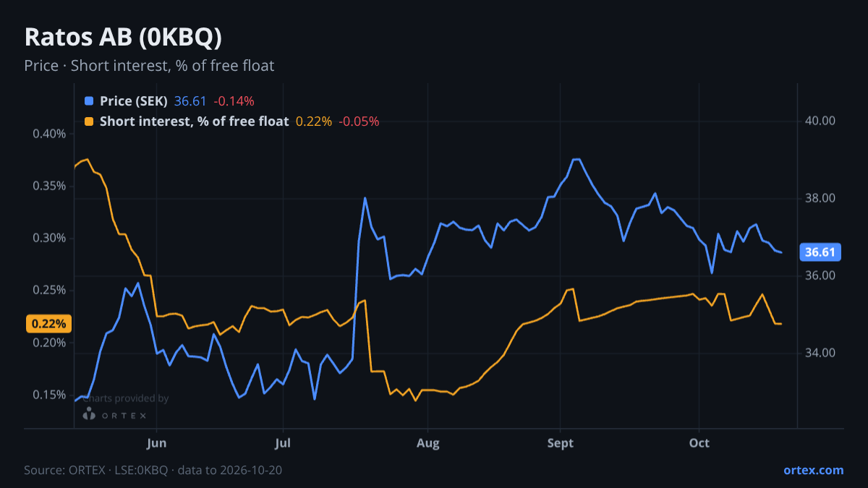868x488 pixels.
Task: Open the ortex.com link
Action: [813, 470]
